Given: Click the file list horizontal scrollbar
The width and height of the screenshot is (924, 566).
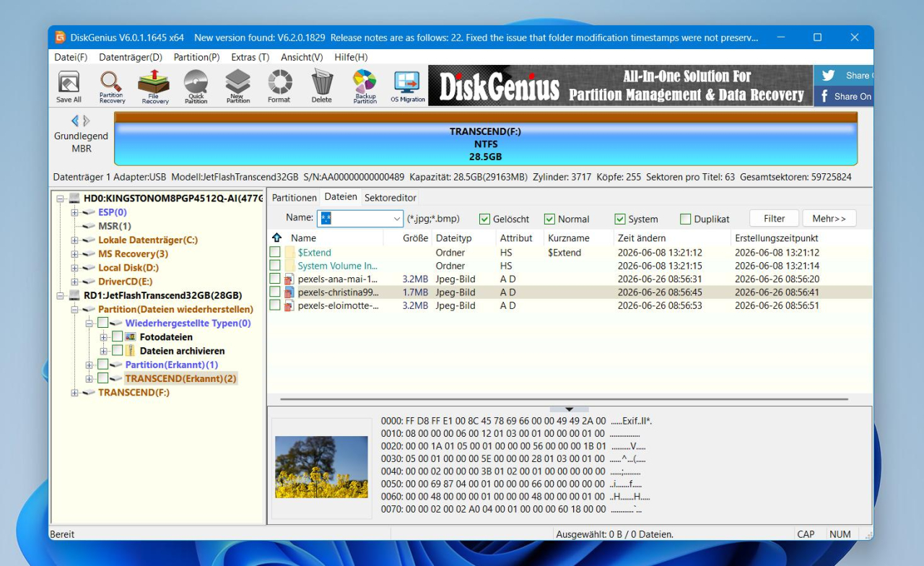Looking at the screenshot, I should point(564,399).
